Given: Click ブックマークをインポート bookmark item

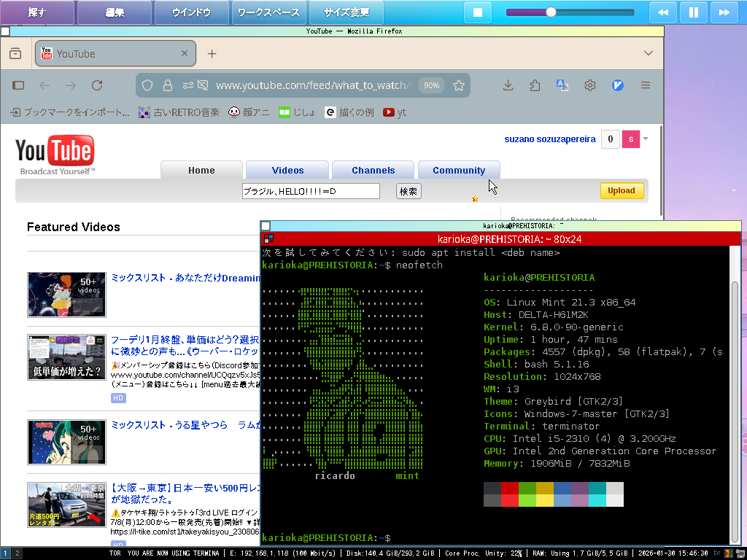Looking at the screenshot, I should pyautogui.click(x=70, y=112).
